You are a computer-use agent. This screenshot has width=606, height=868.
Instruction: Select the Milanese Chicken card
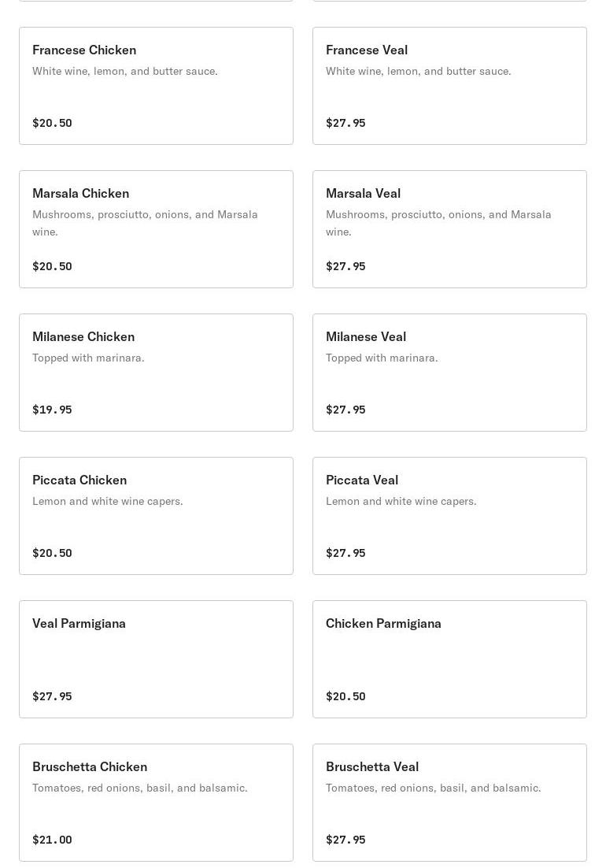[x=156, y=373]
